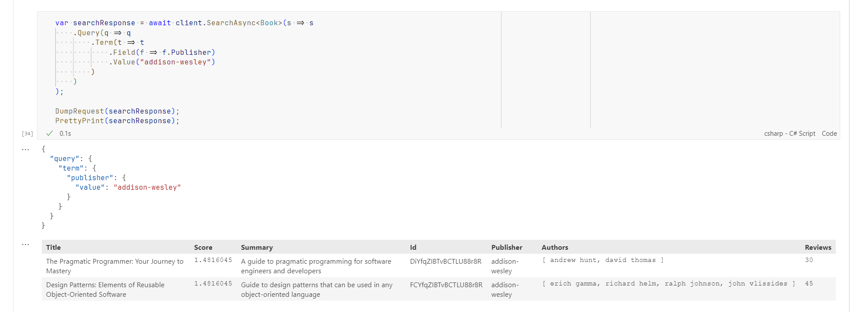
Task: Click the 0.1s execution time
Action: pos(65,134)
